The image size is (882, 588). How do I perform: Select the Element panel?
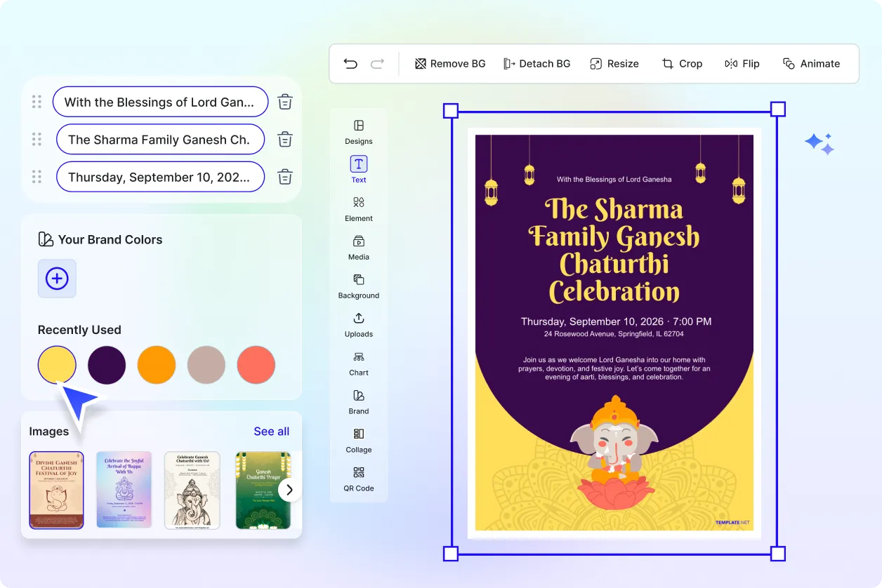click(x=358, y=208)
